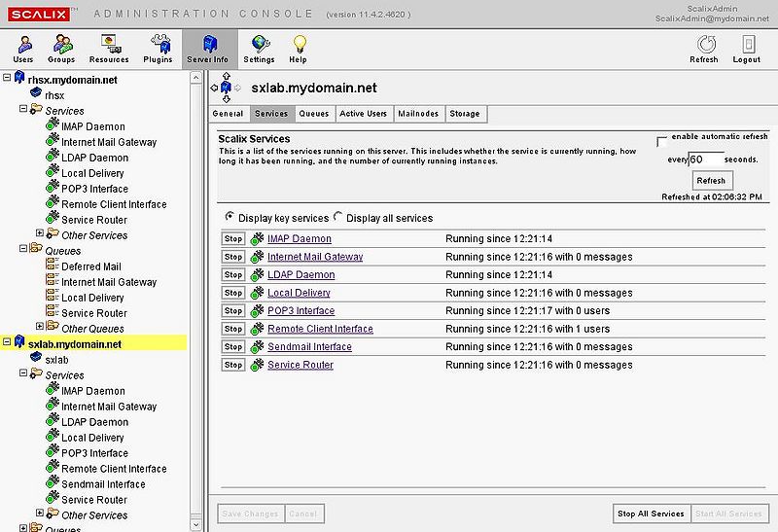
Task: Enable automatic refresh checkbox
Action: (x=662, y=140)
